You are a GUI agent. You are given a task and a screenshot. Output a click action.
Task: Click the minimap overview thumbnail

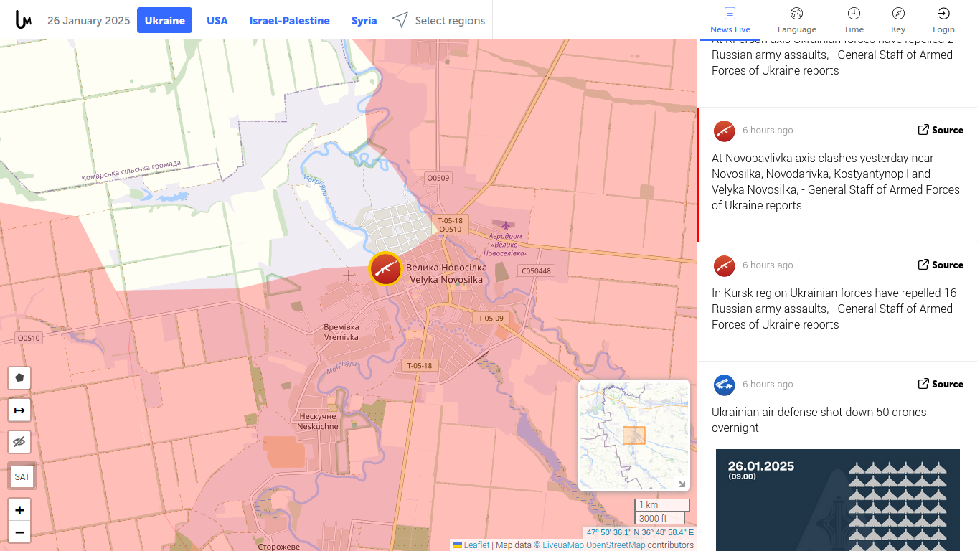coord(634,435)
